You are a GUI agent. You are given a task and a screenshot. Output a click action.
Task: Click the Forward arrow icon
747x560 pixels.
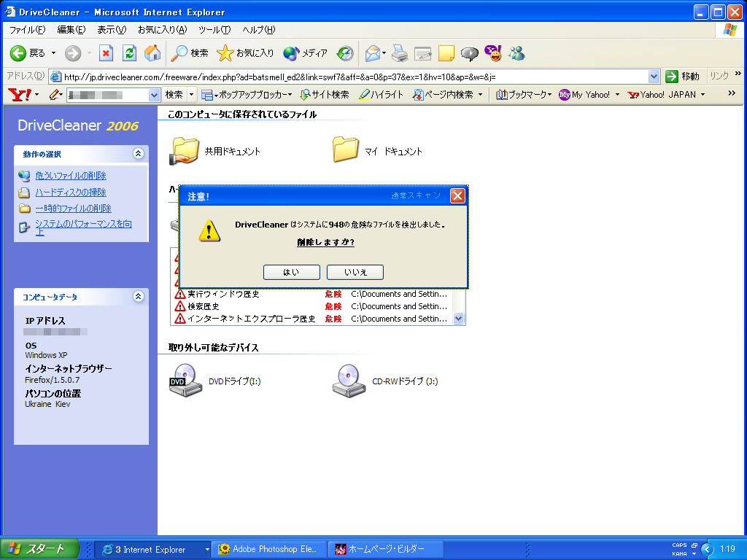click(73, 52)
